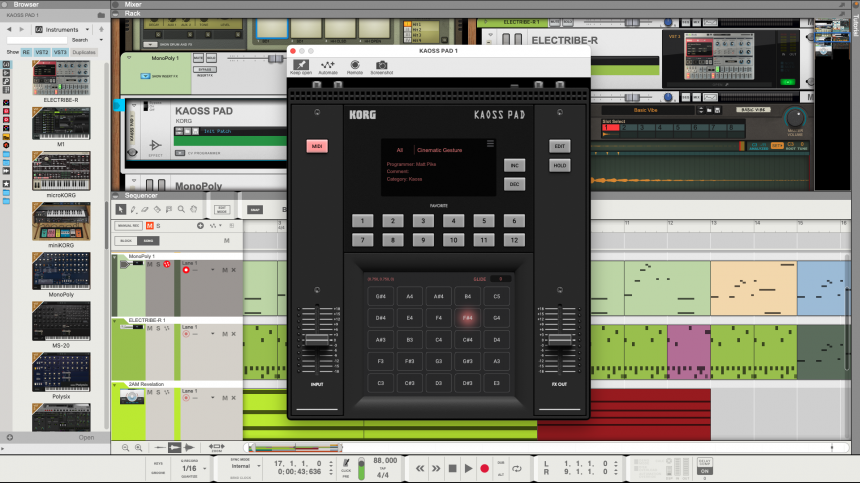Screen dimensions: 860x483
Task: Click the favorites star icon in browser sidebar
Action: pyautogui.click(x=6, y=184)
